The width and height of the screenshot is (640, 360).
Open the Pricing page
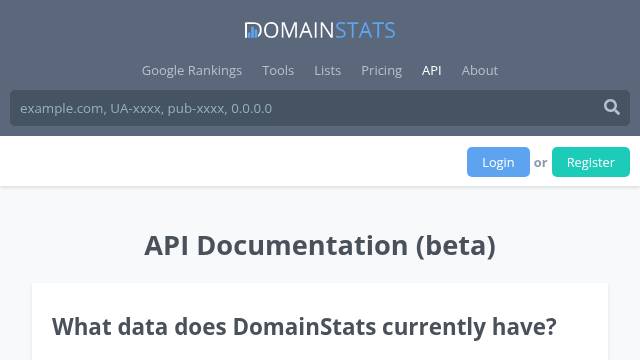(381, 71)
